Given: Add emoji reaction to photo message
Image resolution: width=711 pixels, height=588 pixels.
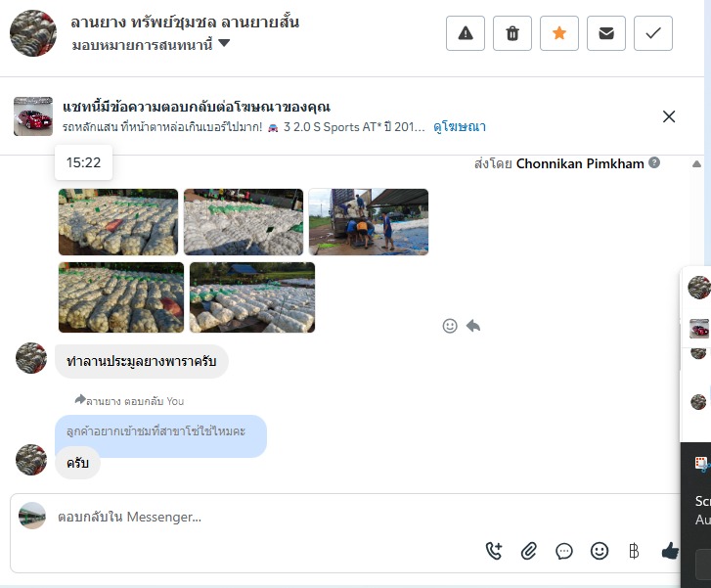Looking at the screenshot, I should pyautogui.click(x=450, y=326).
